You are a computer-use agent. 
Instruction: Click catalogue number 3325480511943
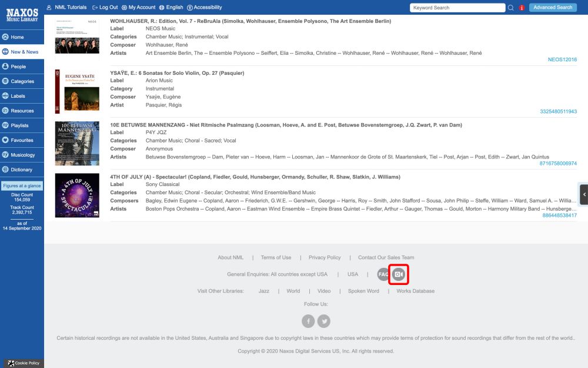pyautogui.click(x=559, y=111)
